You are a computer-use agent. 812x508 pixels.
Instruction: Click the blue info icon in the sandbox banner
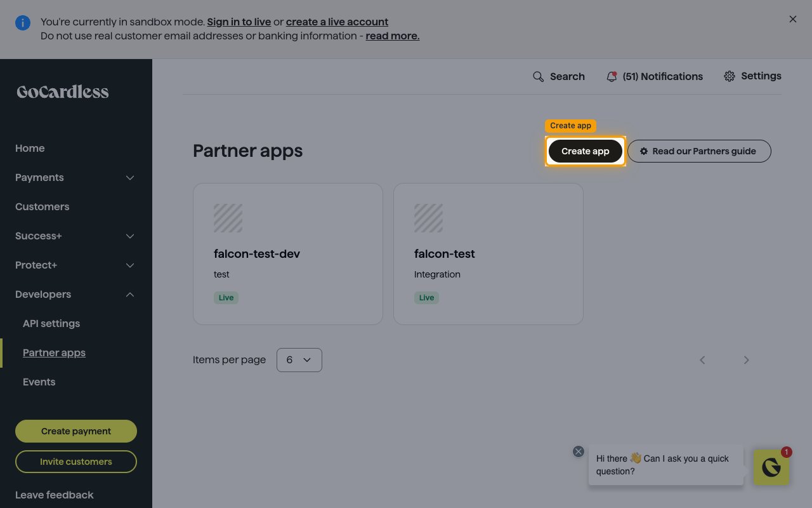pos(23,23)
